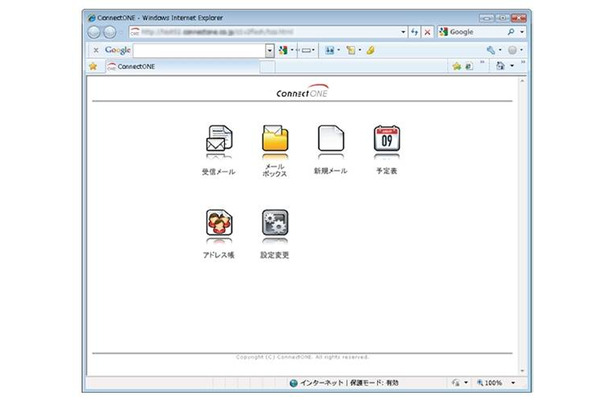Select the ConnectONE browser tab

(x=182, y=67)
